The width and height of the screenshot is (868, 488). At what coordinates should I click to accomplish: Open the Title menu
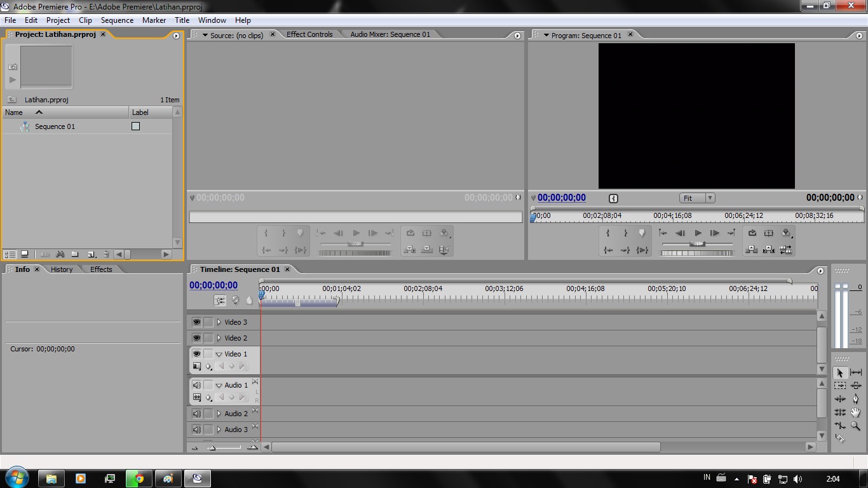[182, 20]
